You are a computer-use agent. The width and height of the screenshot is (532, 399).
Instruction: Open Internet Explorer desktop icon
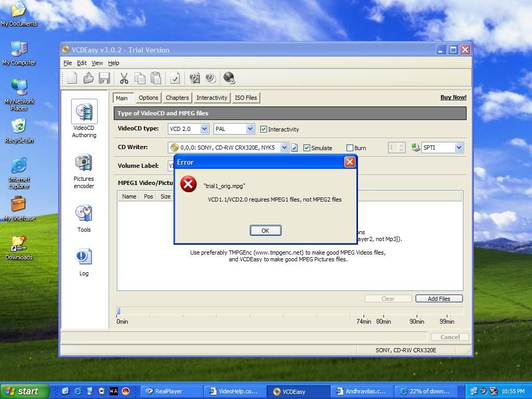coord(19,174)
